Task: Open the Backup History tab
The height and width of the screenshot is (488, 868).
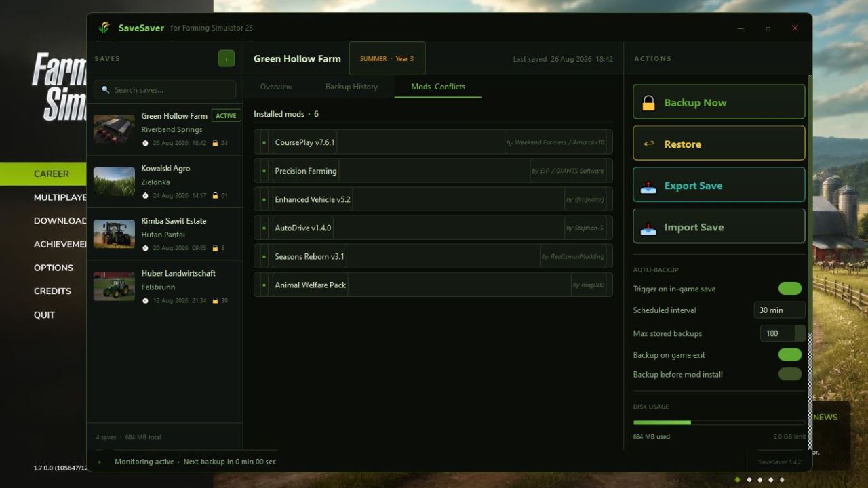Action: point(351,87)
